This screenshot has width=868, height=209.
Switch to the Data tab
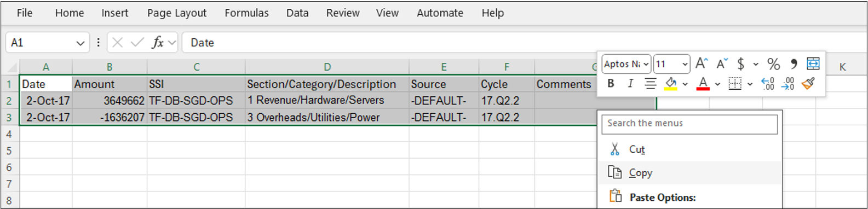(x=297, y=13)
